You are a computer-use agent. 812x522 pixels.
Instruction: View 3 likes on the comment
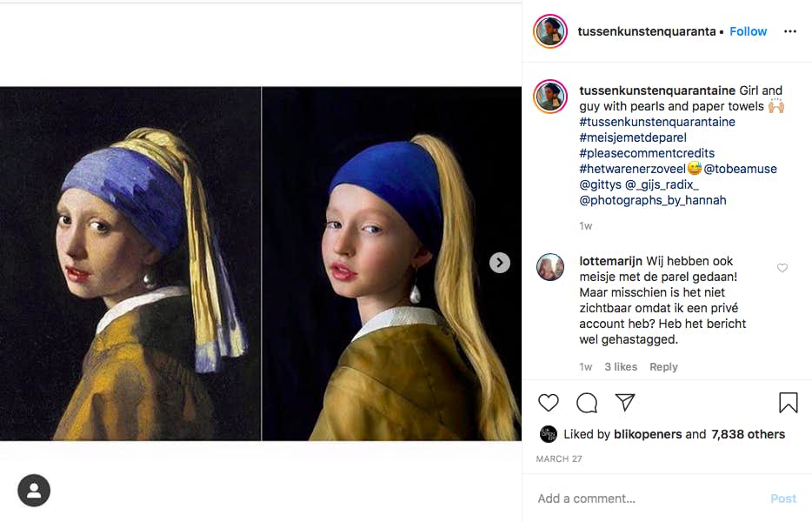click(621, 367)
